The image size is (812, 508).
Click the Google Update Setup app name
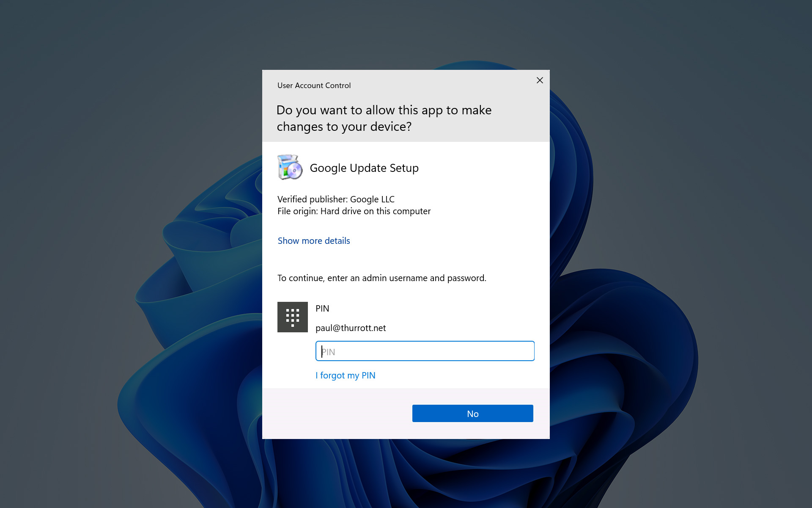pyautogui.click(x=364, y=168)
